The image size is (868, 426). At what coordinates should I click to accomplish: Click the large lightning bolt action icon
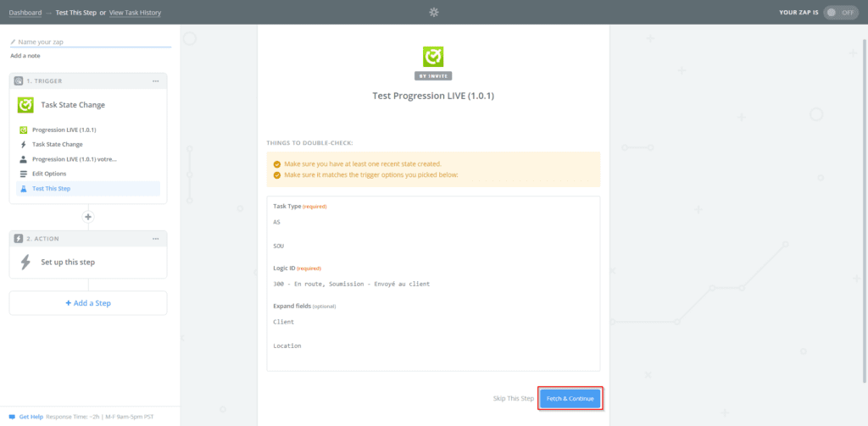25,263
